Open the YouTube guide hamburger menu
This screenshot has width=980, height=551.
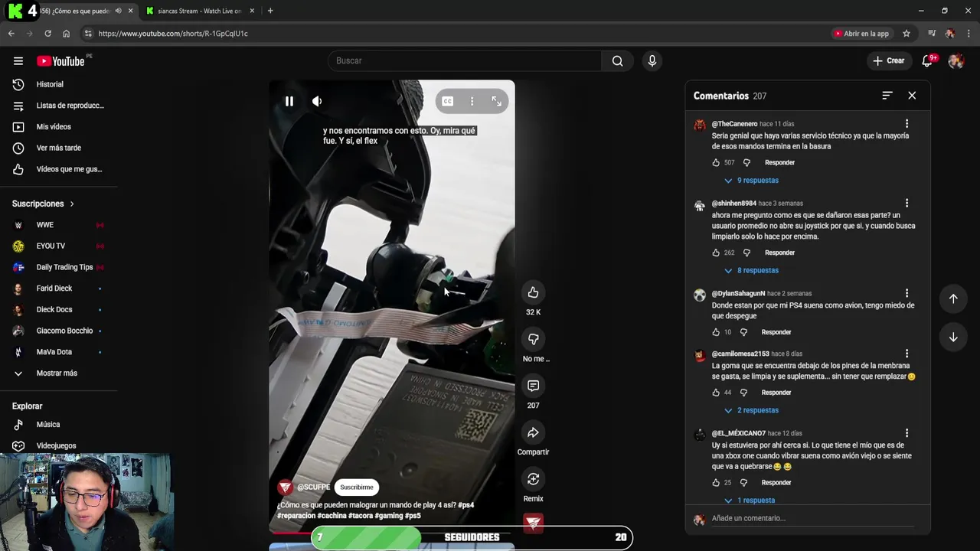(x=18, y=61)
